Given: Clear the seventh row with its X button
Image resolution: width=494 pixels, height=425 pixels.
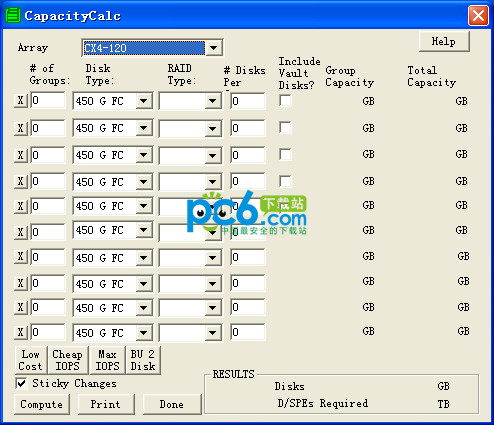Looking at the screenshot, I should click(21, 257).
